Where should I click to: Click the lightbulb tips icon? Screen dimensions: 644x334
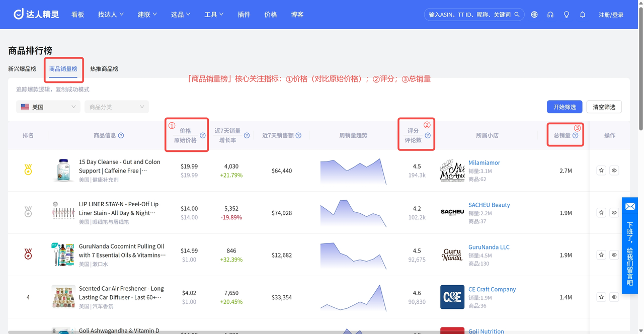click(567, 15)
